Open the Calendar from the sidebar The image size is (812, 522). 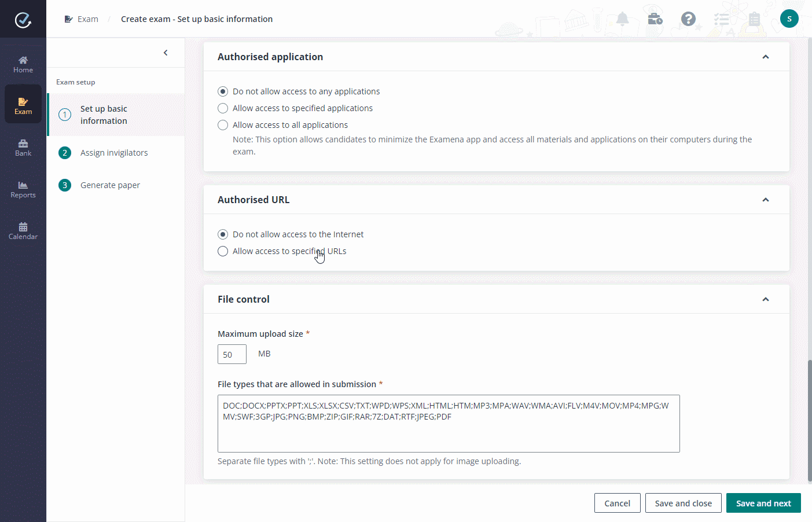pyautogui.click(x=23, y=231)
